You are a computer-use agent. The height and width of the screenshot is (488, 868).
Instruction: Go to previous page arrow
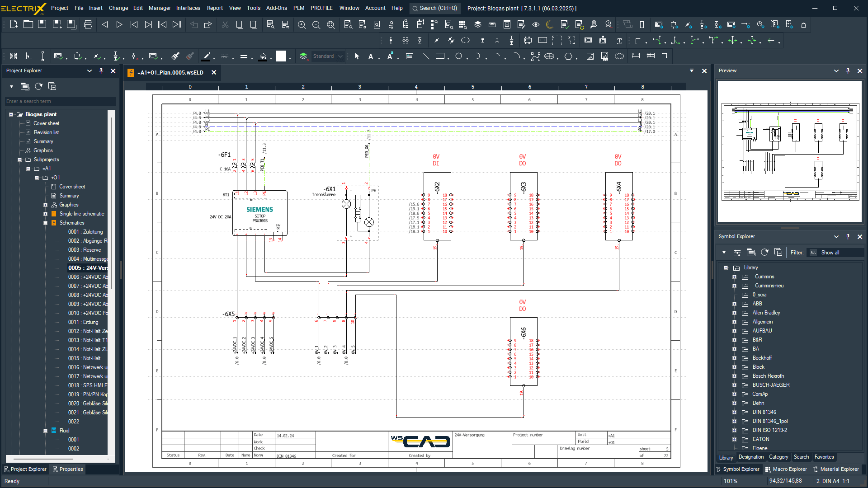tap(105, 24)
